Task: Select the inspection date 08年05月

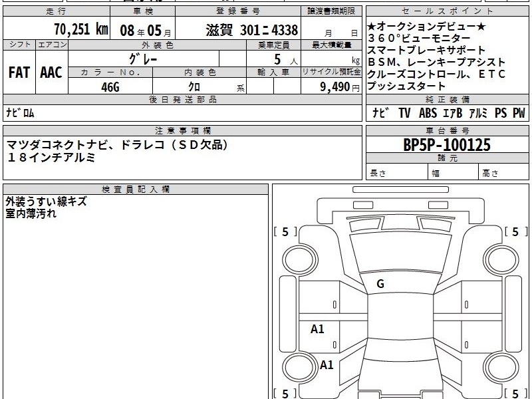Action: [x=145, y=31]
